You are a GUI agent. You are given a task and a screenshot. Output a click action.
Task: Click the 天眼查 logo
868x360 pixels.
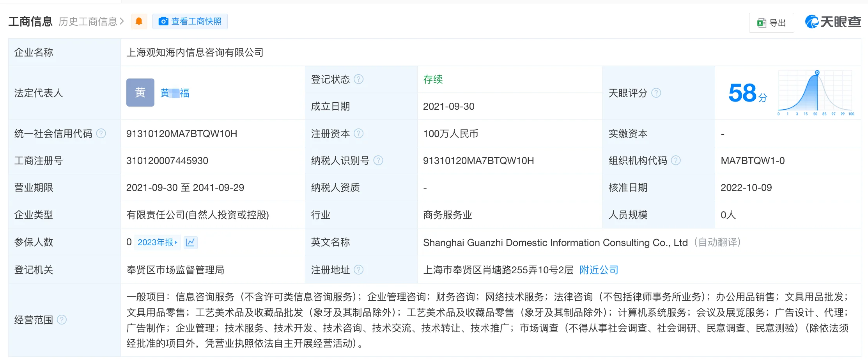833,22
